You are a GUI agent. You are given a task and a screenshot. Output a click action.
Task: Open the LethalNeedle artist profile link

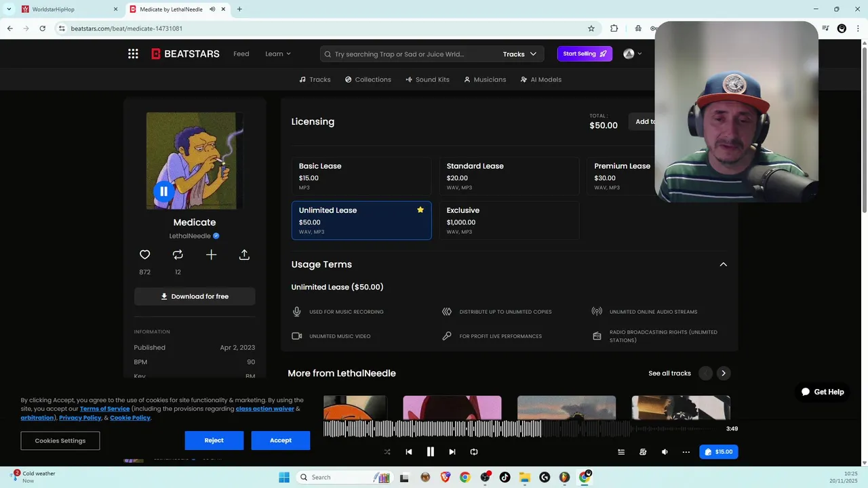[x=190, y=236]
